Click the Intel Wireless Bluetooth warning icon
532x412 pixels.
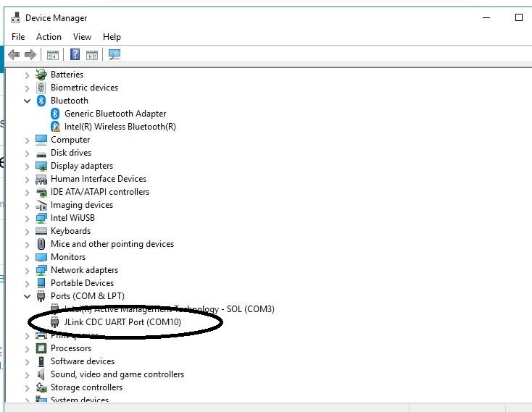[55, 127]
